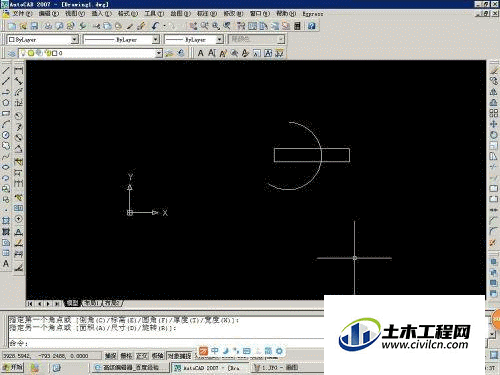Open the 文件(F) menu
Image resolution: width=500 pixels, height=375 pixels.
pyautogui.click(x=22, y=14)
